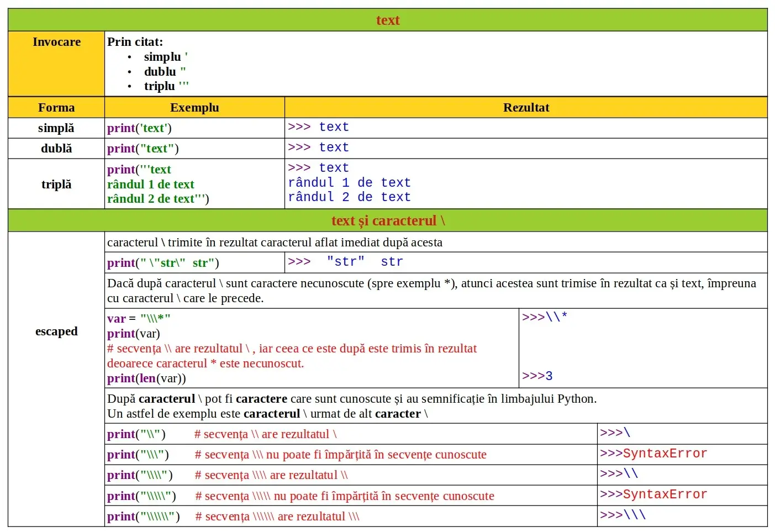Click the 'var = "\\\*"' code line
Screen dimensions: 775x532
139,319
